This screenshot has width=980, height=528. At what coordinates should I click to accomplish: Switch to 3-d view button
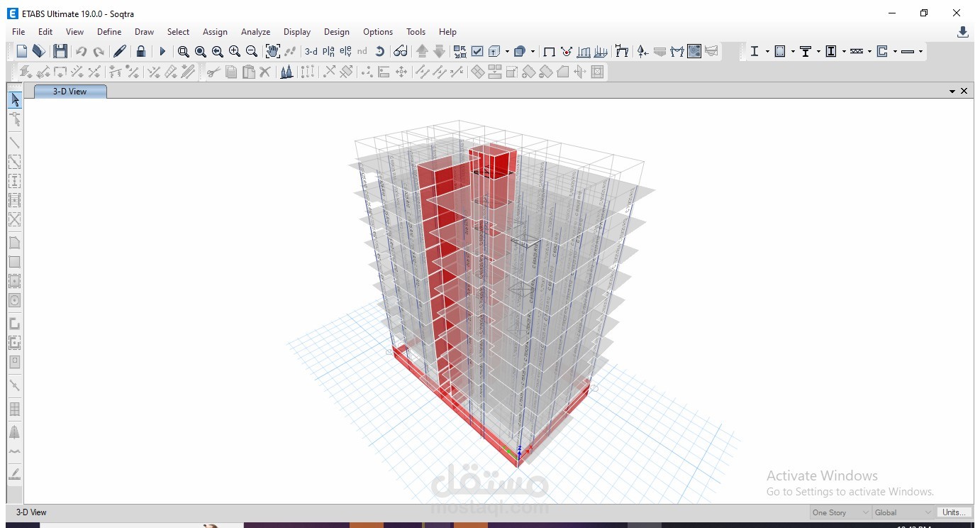(311, 51)
